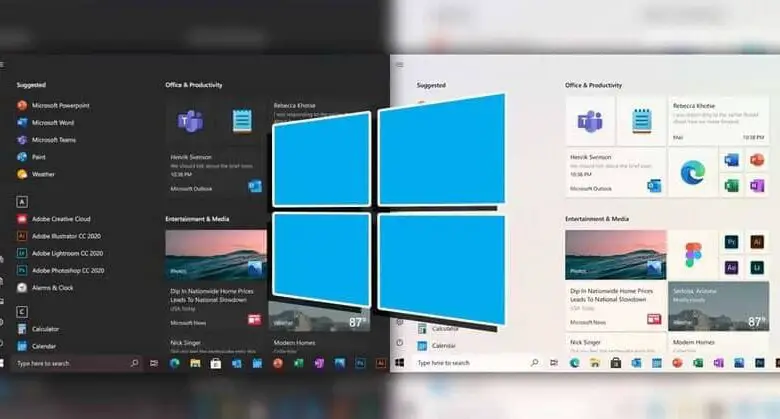Image resolution: width=780 pixels, height=419 pixels.
Task: Open Microsoft Teams tile in light Start menu
Action: point(590,121)
